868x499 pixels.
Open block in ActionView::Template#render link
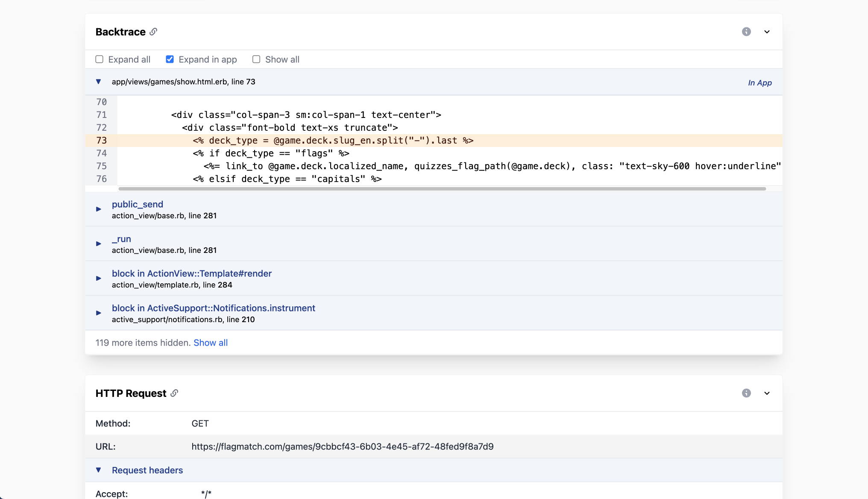click(x=192, y=273)
